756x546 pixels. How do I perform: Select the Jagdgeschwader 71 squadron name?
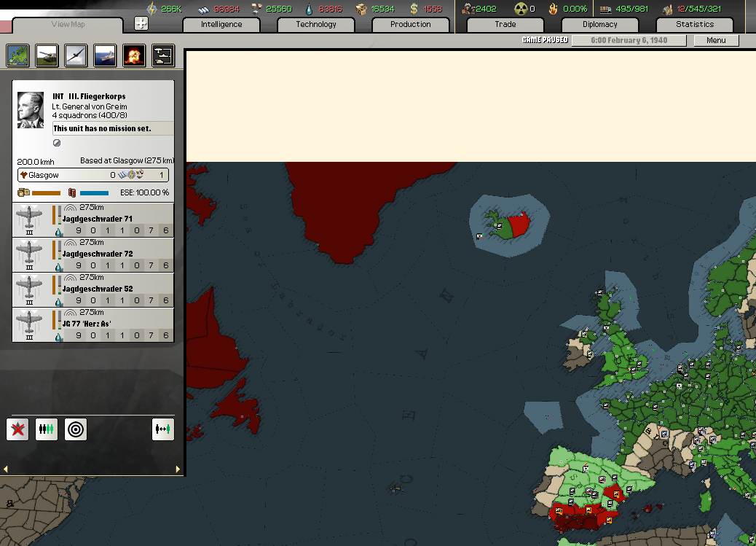pos(98,219)
